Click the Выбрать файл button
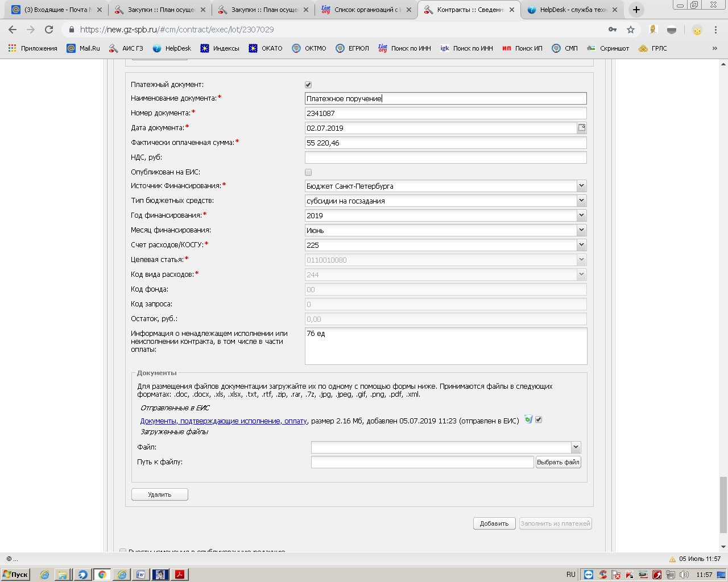Screen dimensions: 728x582 pos(559,462)
